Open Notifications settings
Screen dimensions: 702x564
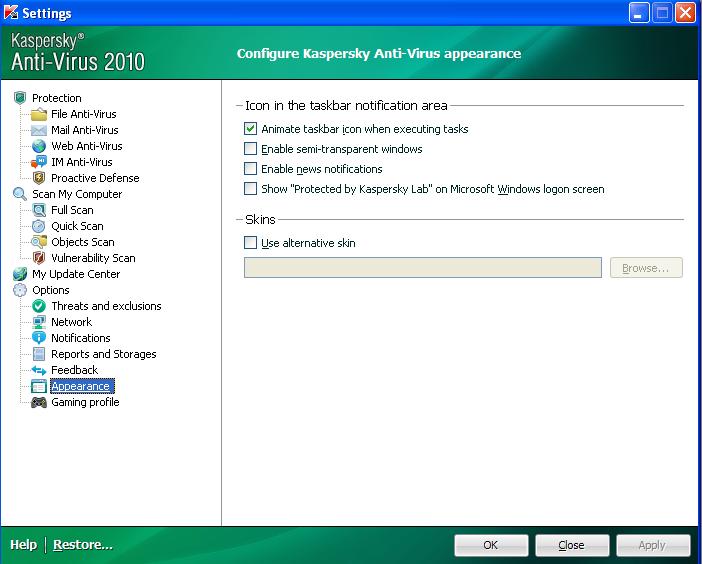[81, 338]
